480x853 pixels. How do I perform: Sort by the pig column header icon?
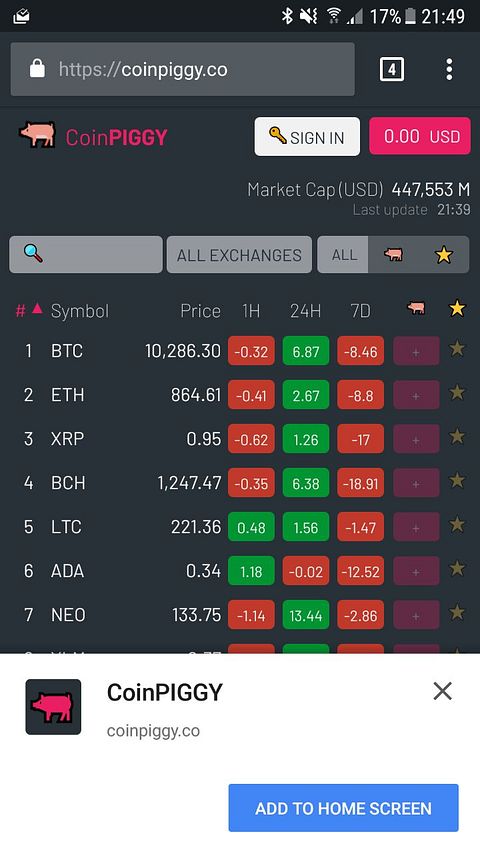tap(416, 308)
